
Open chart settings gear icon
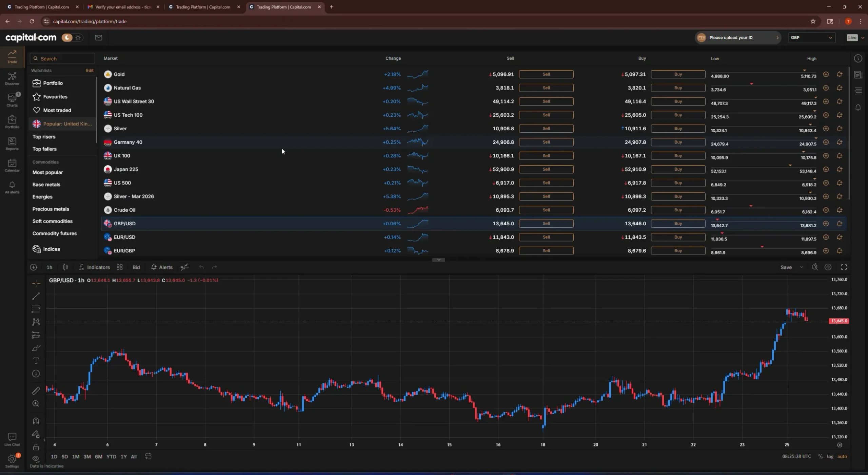tap(828, 267)
